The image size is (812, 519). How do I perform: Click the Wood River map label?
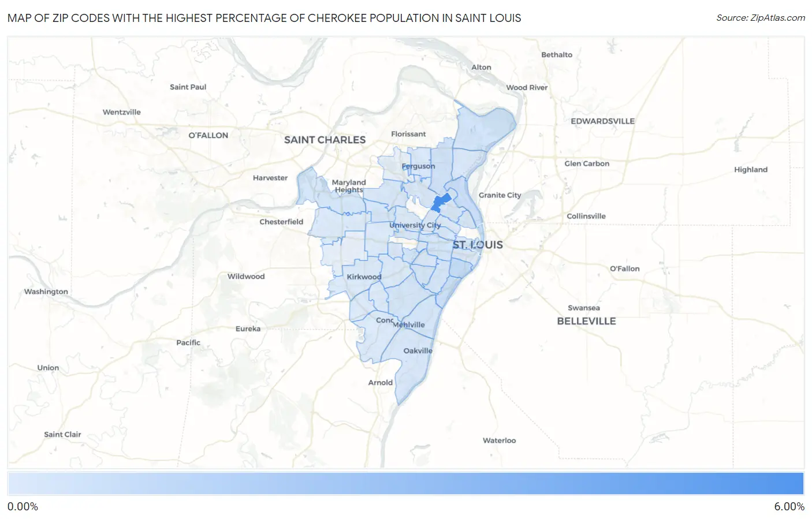tap(527, 88)
